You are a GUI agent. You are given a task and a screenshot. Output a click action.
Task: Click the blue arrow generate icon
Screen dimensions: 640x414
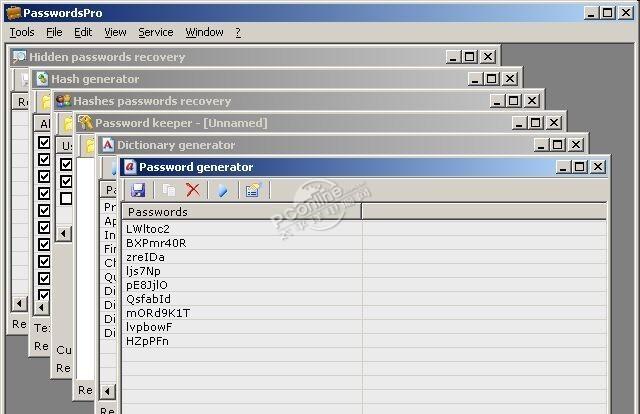pos(223,190)
